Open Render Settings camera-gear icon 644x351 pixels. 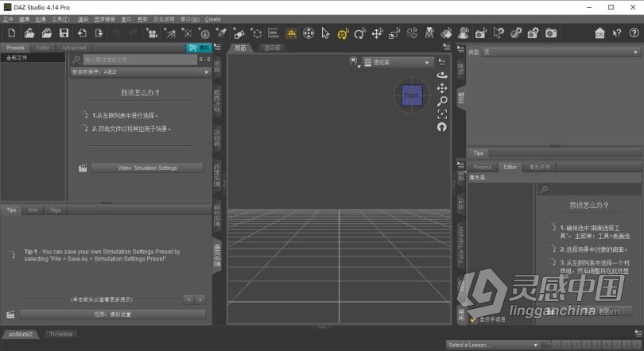coord(533,33)
